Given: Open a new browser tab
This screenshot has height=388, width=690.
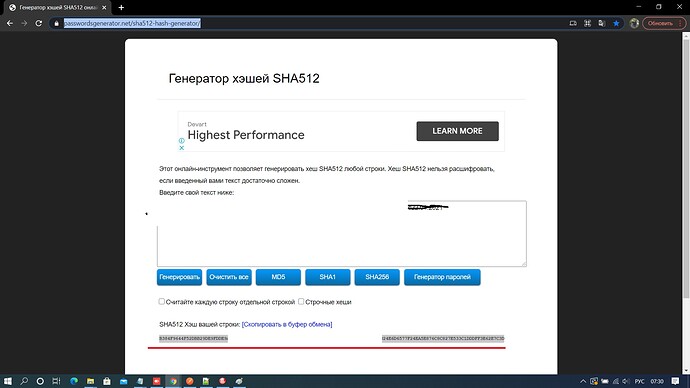Looking at the screenshot, I should [121, 7].
